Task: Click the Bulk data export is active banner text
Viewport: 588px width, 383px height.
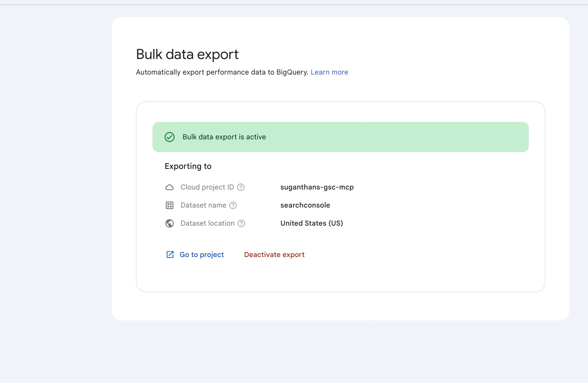Action: pos(224,137)
